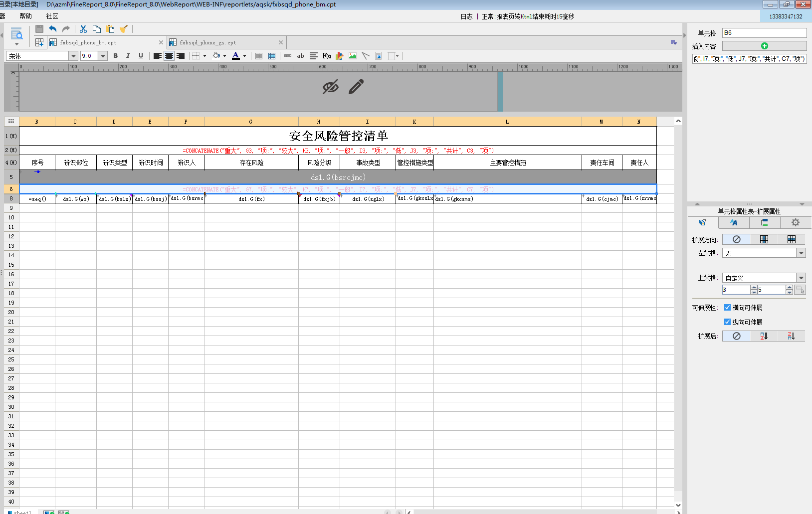Cut the selected cell content
812x514 pixels.
point(83,29)
